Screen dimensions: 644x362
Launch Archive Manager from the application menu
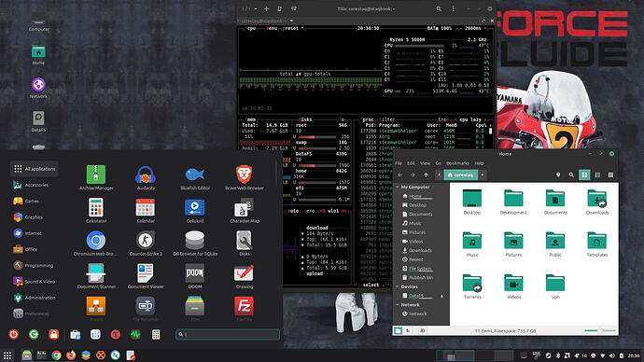coord(96,177)
